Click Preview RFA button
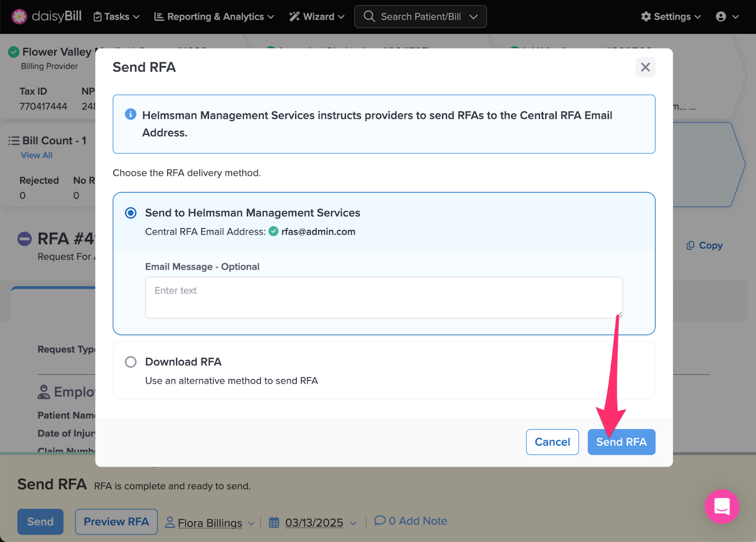Screen dimensions: 756x542 pyautogui.click(x=116, y=522)
